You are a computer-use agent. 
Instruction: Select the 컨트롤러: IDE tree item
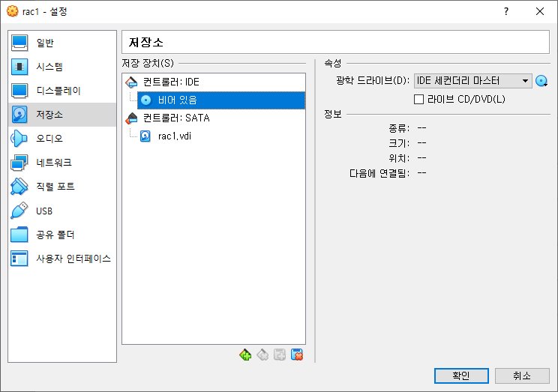point(214,82)
